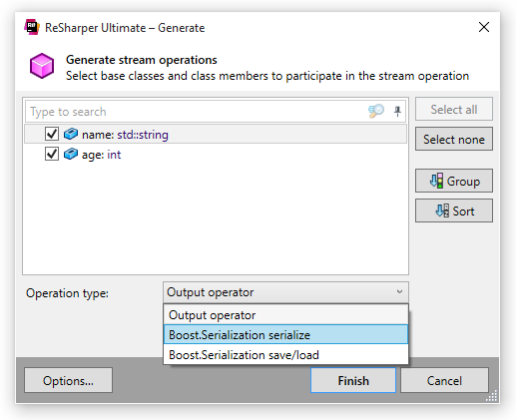Screen dimensions: 516x420
Task: Click the Select none button
Action: coord(454,139)
